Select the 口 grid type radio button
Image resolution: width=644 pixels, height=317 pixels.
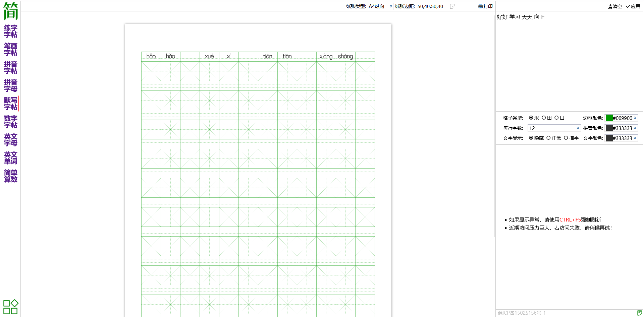(x=556, y=118)
